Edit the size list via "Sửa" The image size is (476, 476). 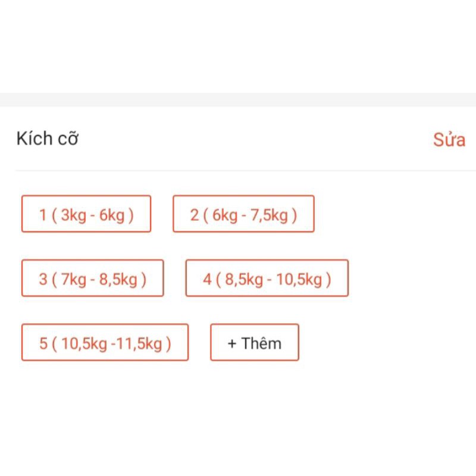coord(449,140)
